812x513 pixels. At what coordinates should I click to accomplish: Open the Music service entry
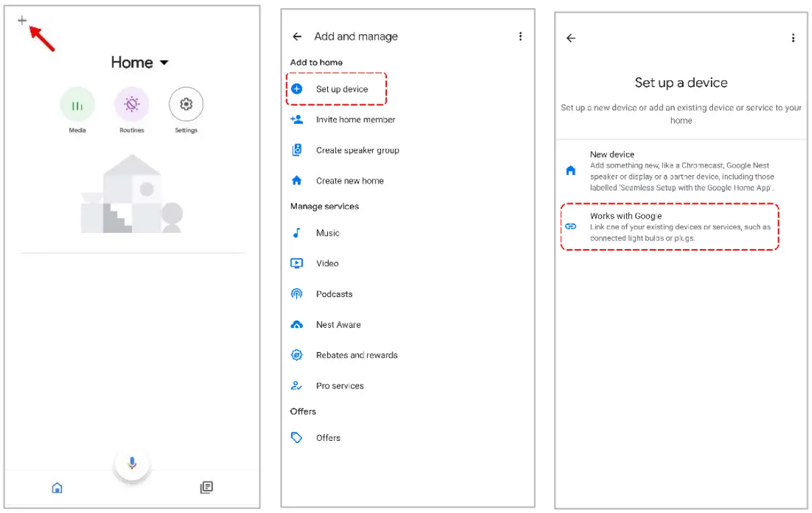click(x=328, y=233)
